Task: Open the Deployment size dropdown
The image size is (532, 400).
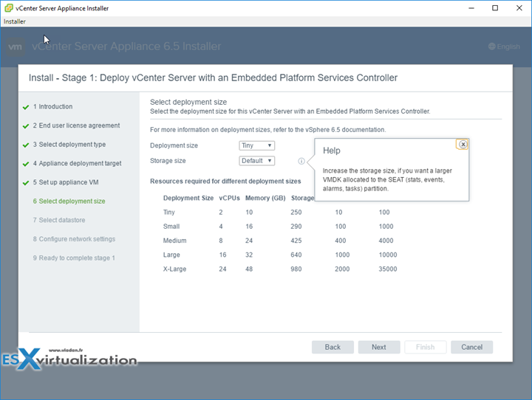Action: pos(256,145)
